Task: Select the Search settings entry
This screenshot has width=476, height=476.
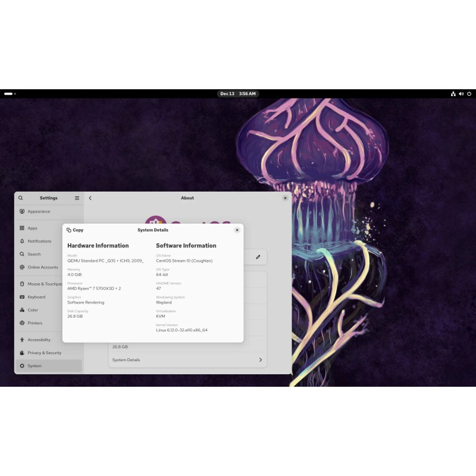Action: coord(34,254)
